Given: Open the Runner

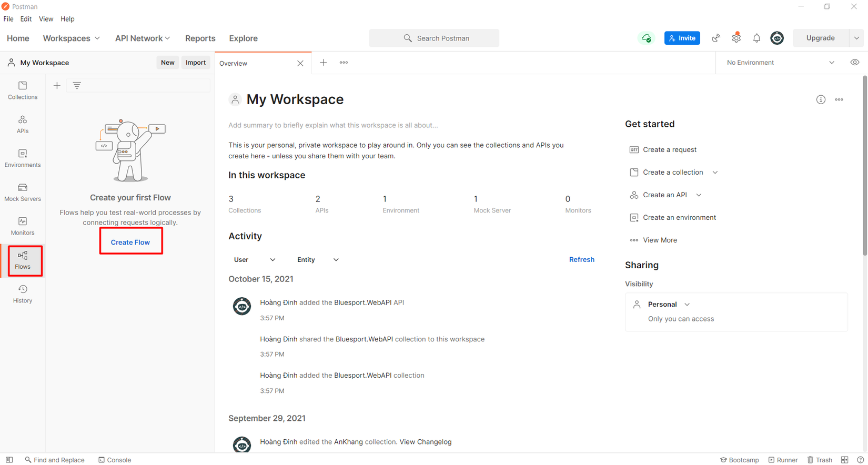Looking at the screenshot, I should coord(783,460).
